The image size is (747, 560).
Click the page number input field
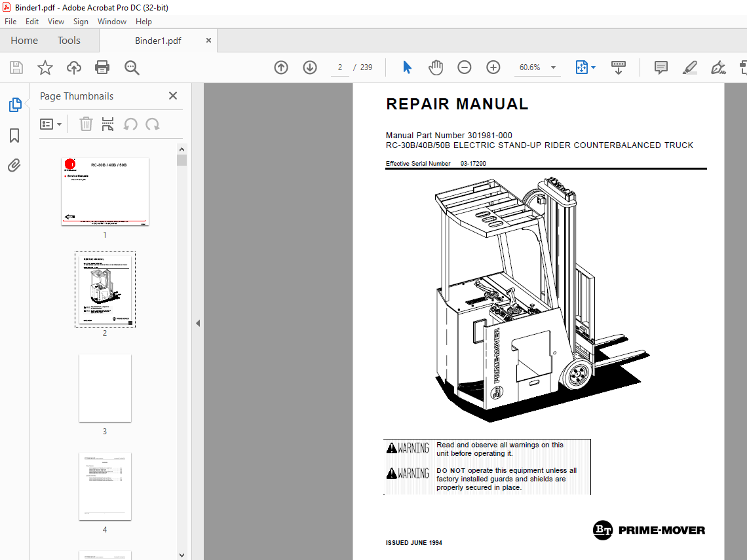coord(339,67)
